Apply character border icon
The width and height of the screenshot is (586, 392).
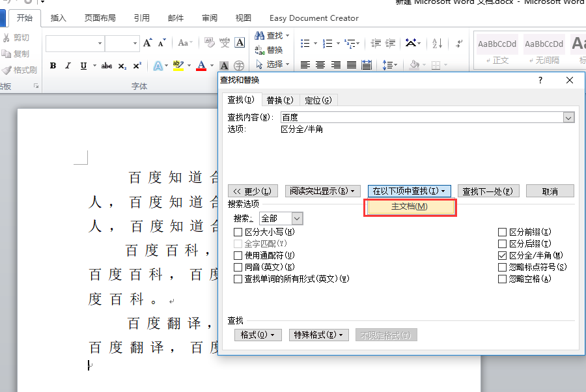pos(240,42)
